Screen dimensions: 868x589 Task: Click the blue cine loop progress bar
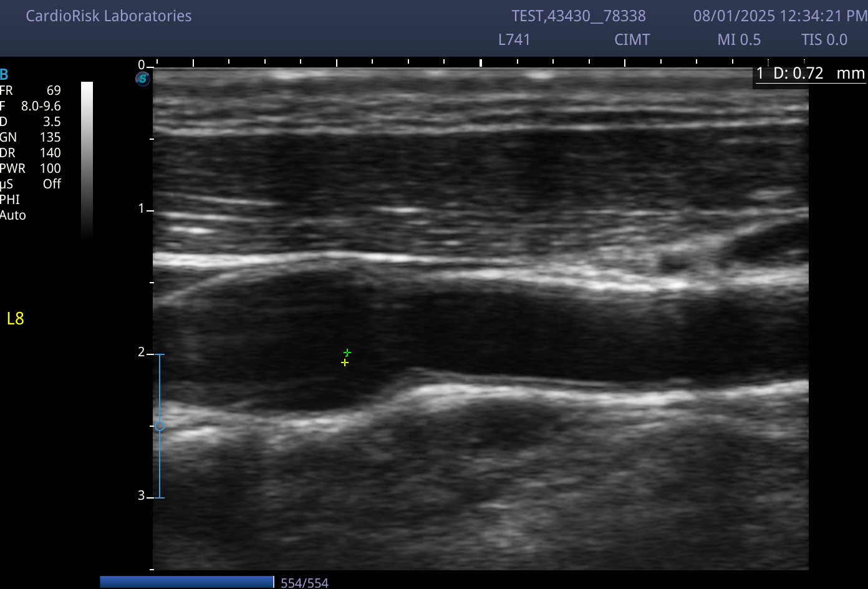(186, 582)
